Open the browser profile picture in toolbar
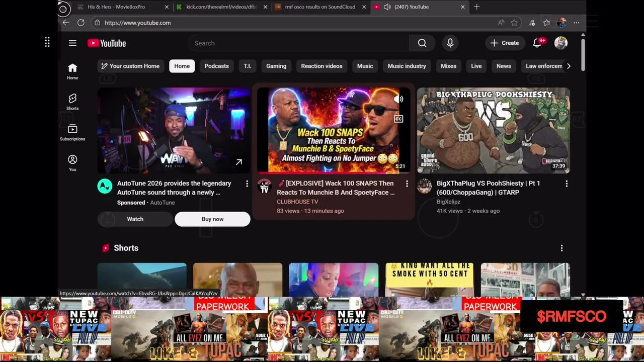The height and width of the screenshot is (362, 644). tap(562, 23)
